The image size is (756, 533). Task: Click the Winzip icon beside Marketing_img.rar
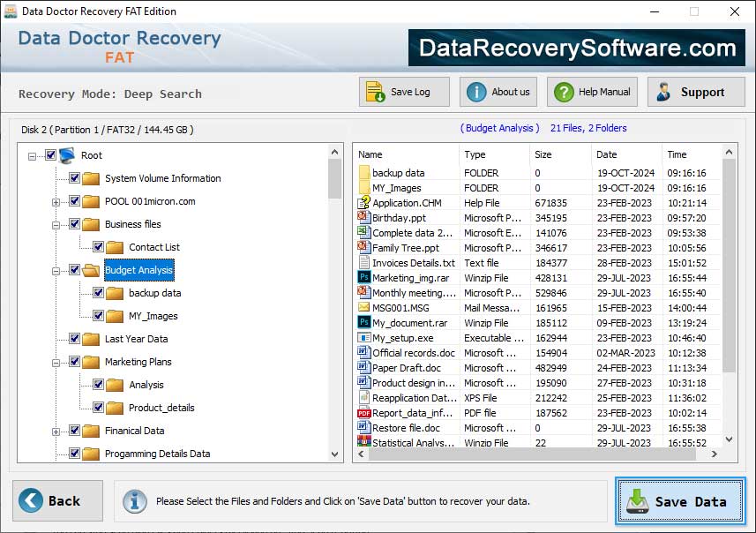[x=363, y=277]
